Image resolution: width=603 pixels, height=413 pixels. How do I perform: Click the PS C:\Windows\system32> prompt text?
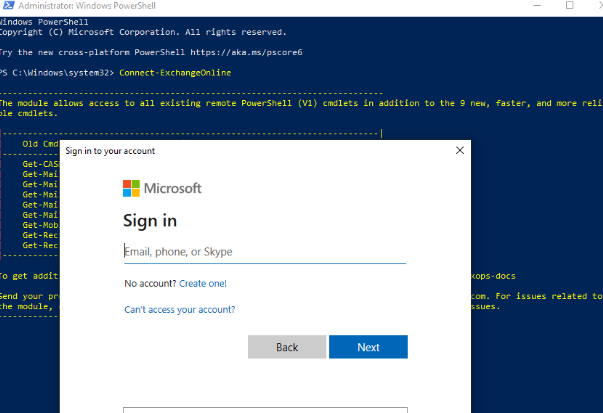(57, 73)
